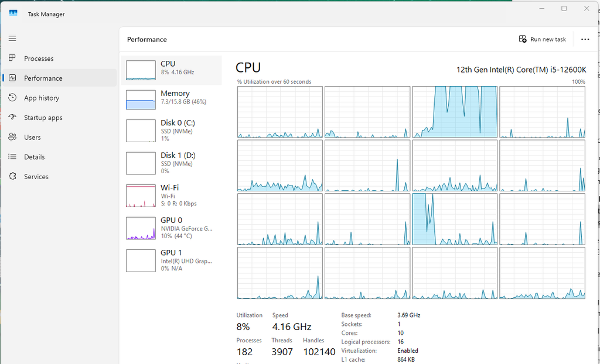Click the Processes count 182
The image size is (600, 364).
(244, 352)
